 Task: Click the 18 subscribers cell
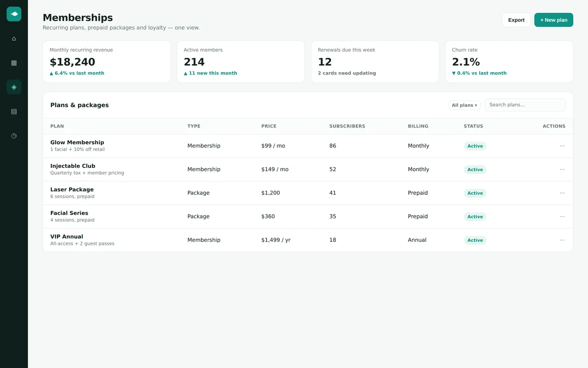coord(333,240)
